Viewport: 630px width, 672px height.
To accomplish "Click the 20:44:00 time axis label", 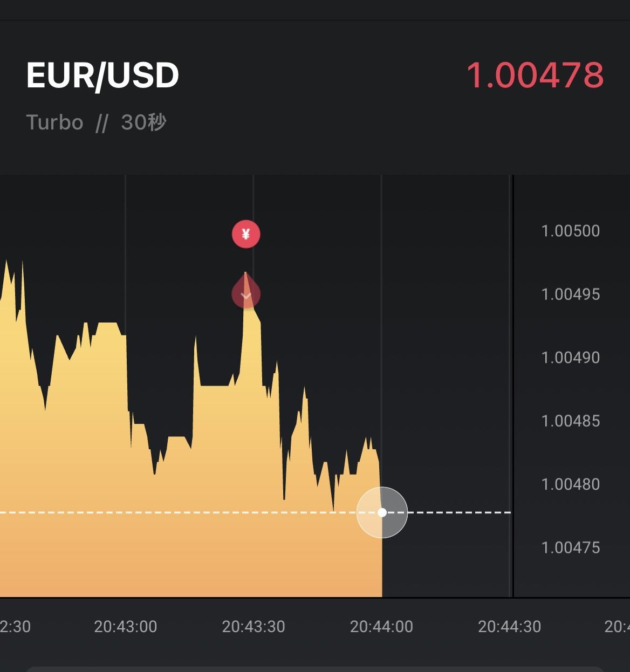I will pyautogui.click(x=381, y=627).
